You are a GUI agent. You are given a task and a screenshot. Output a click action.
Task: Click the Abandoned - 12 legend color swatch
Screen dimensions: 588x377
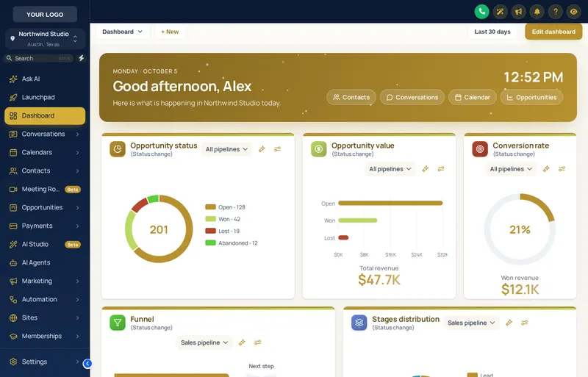210,243
